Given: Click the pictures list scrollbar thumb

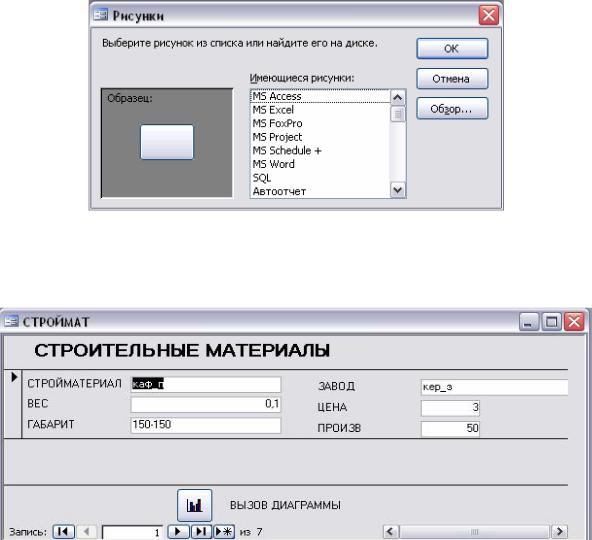Looking at the screenshot, I should point(398,114).
